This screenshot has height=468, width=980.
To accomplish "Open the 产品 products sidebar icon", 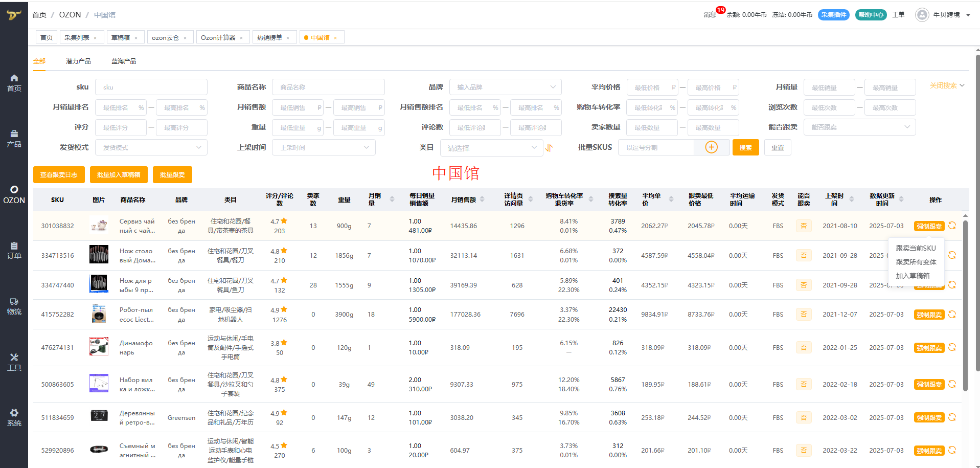I will click(x=14, y=139).
